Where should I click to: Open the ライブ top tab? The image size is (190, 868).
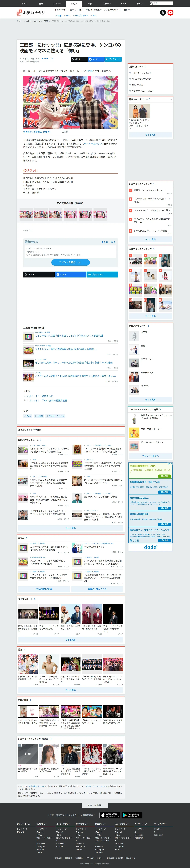140,3
